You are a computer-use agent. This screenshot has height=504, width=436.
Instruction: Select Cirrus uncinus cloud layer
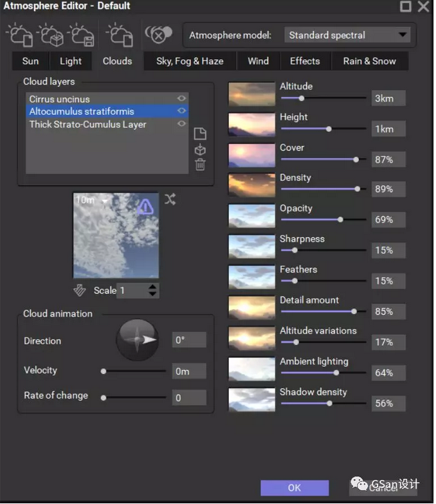pyautogui.click(x=107, y=99)
